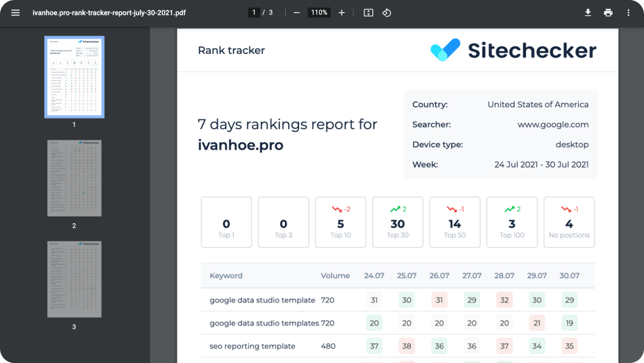644x363 pixels.
Task: Select page 2 thumbnail
Action: pyautogui.click(x=74, y=178)
